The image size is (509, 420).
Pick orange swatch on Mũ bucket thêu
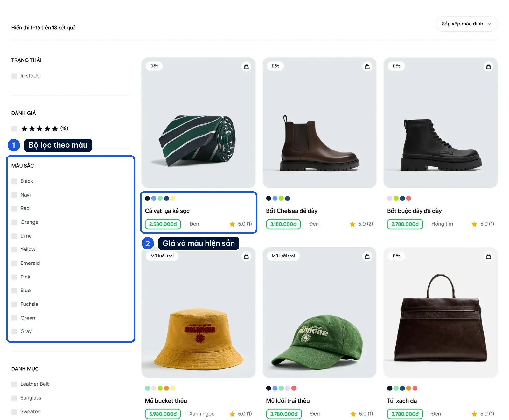pos(166,388)
